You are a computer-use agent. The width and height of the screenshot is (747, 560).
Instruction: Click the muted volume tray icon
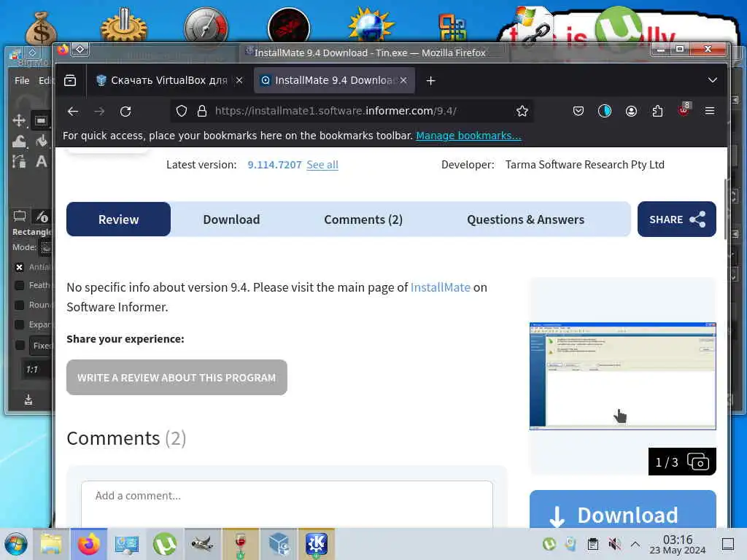614,544
